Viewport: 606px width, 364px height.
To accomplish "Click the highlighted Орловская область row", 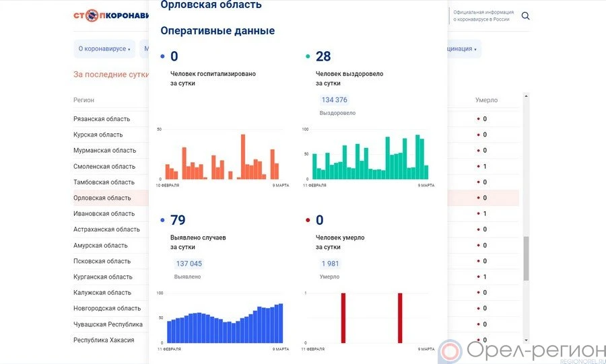I will [x=102, y=198].
